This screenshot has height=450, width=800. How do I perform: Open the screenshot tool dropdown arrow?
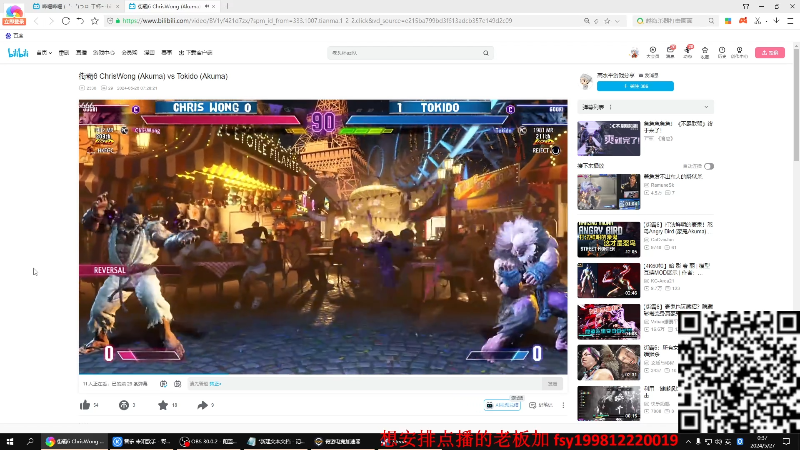pyautogui.click(x=766, y=21)
